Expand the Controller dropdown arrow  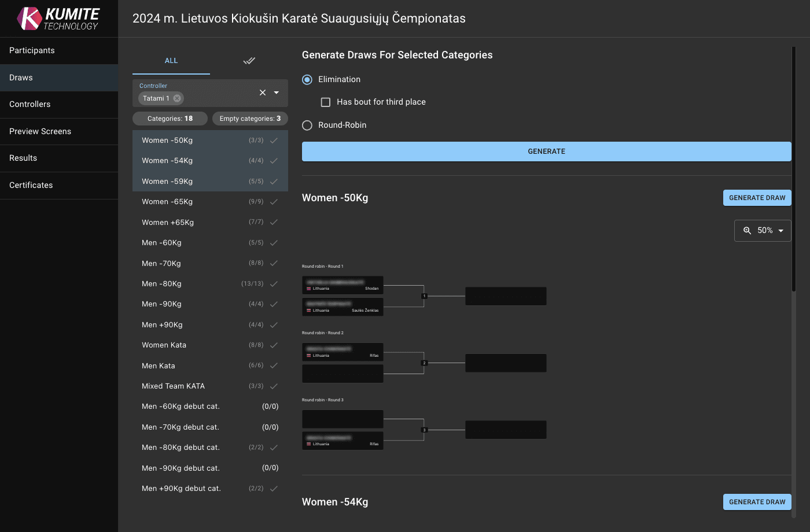pos(277,93)
